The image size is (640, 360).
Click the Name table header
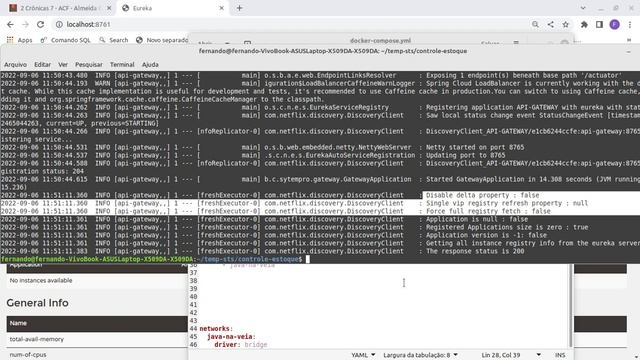18,323
